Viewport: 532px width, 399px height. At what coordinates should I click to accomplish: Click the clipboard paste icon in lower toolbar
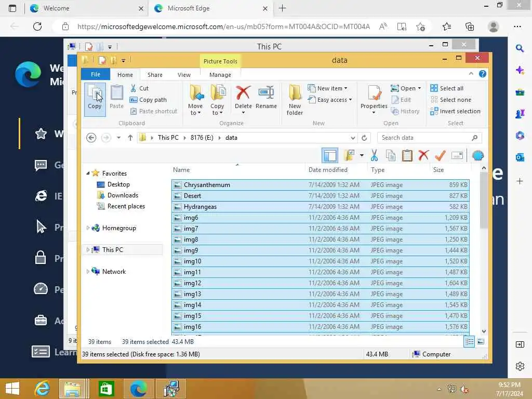[x=407, y=156]
